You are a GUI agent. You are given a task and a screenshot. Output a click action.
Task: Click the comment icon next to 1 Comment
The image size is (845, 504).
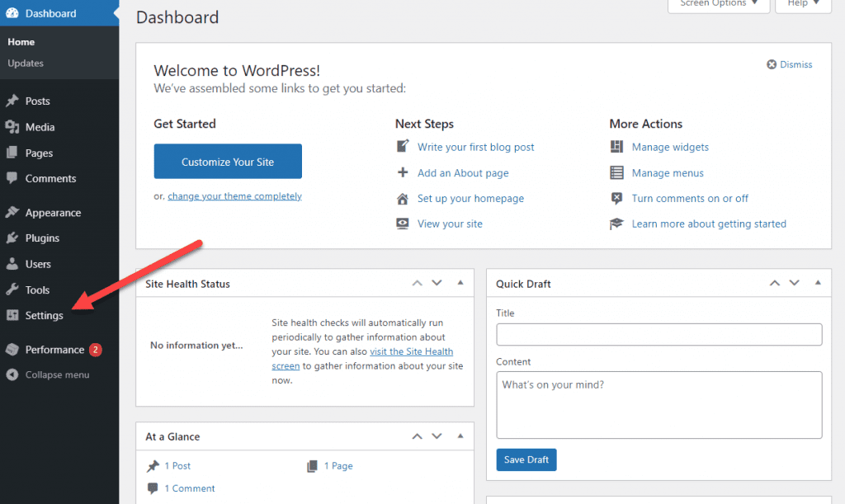pyautogui.click(x=153, y=488)
